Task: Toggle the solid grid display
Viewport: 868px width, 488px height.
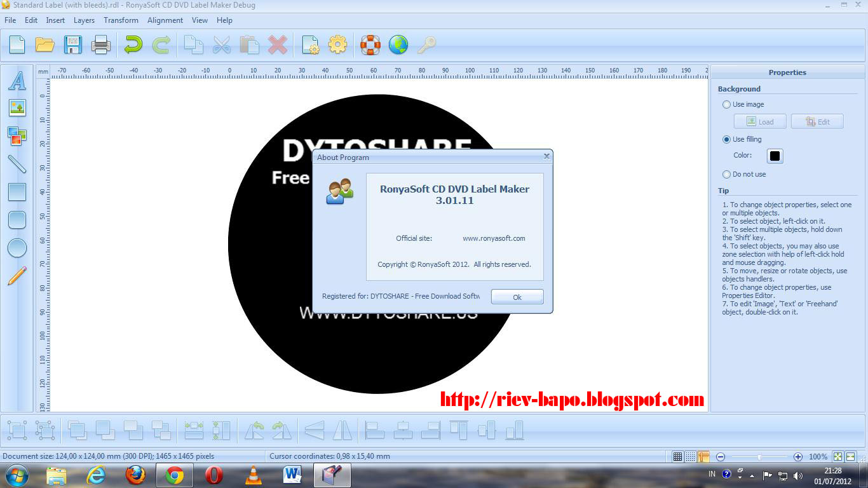Action: 678,456
